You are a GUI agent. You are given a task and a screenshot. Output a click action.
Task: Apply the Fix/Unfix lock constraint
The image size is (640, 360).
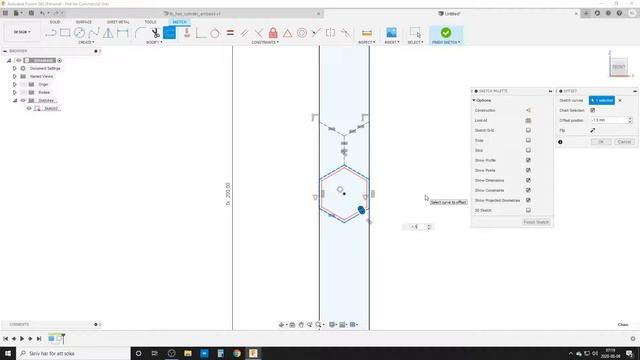click(x=273, y=33)
